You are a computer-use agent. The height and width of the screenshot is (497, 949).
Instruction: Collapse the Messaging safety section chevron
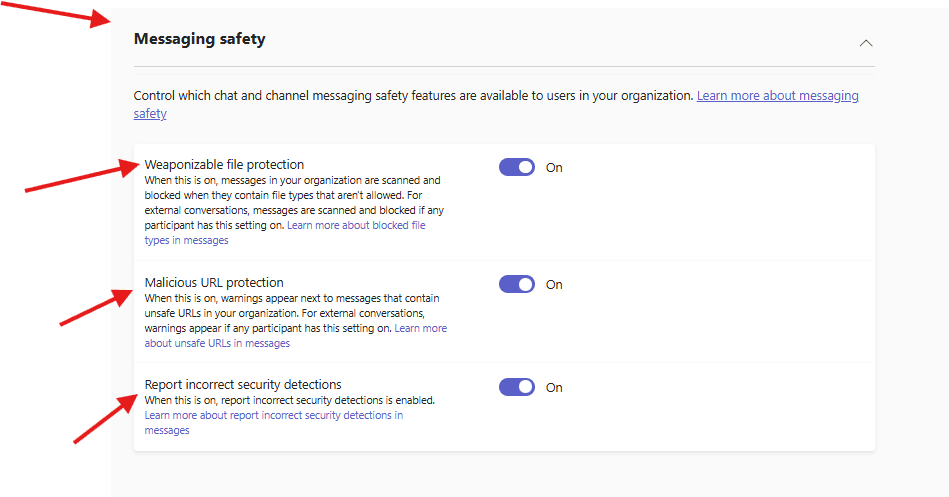(866, 43)
